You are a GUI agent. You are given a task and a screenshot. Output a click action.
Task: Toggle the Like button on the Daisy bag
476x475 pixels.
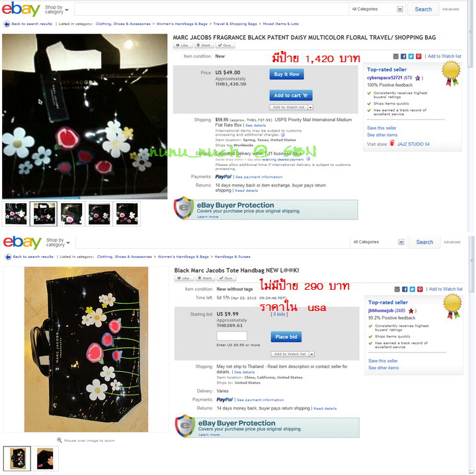[x=182, y=45]
